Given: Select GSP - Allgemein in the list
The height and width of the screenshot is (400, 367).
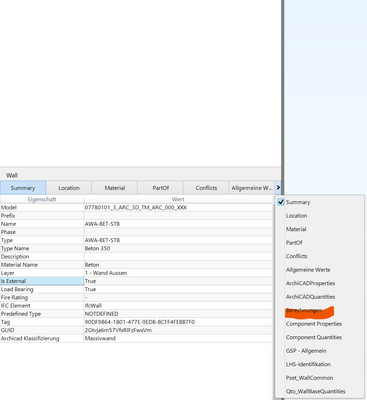Looking at the screenshot, I should coord(306,351).
